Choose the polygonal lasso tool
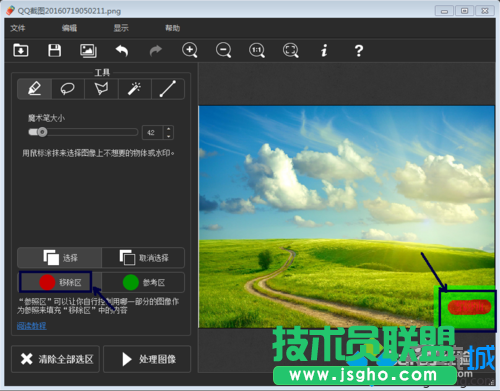Viewport: 500px width, 391px height. (x=101, y=89)
